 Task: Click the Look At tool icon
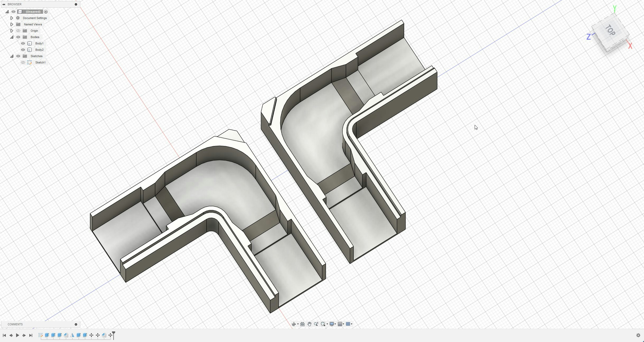302,324
